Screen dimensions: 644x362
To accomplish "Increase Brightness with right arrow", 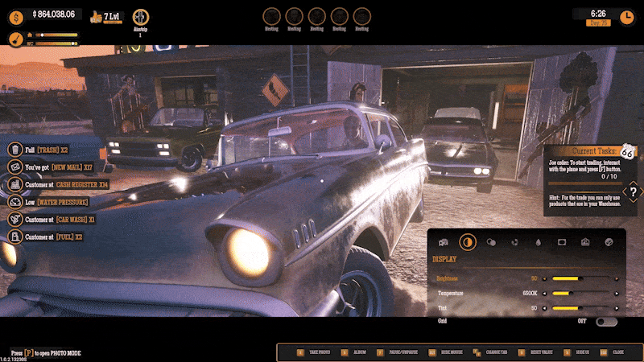I will click(x=617, y=279).
